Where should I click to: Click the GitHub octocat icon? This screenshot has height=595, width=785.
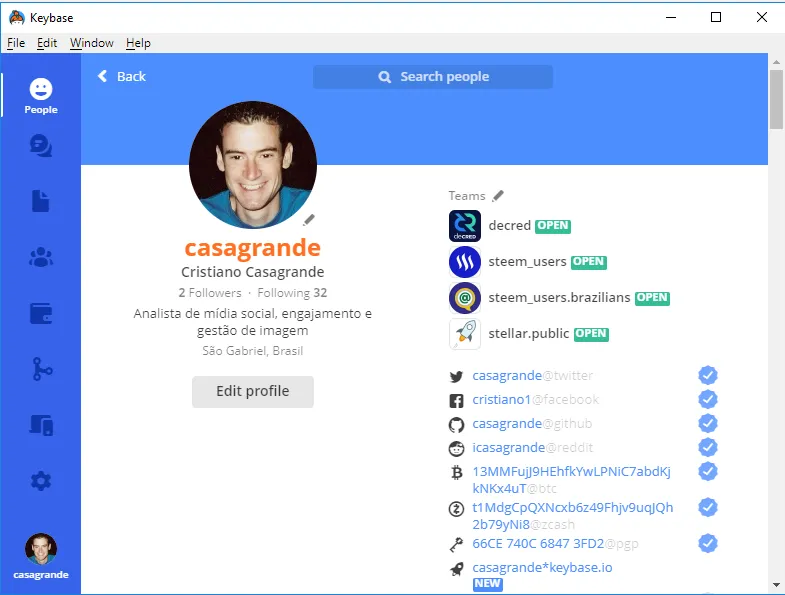tap(456, 425)
